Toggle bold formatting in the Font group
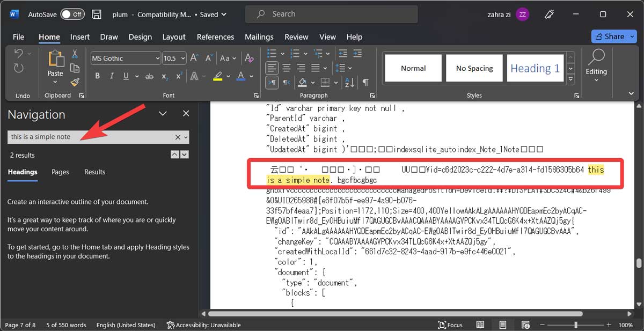Screen dimensions: 644x331 point(98,76)
